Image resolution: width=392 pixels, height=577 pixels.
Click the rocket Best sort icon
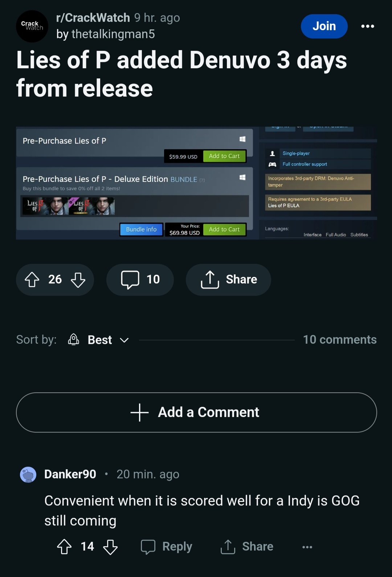pyautogui.click(x=74, y=339)
